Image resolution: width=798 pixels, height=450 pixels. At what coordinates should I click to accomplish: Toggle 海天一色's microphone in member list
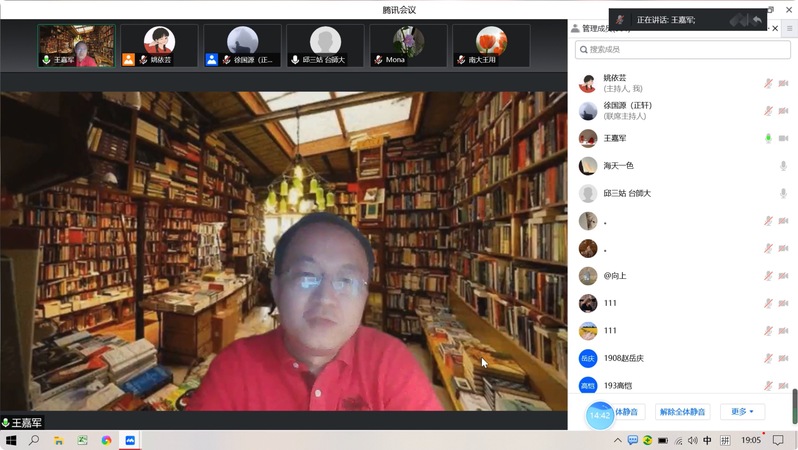point(783,166)
